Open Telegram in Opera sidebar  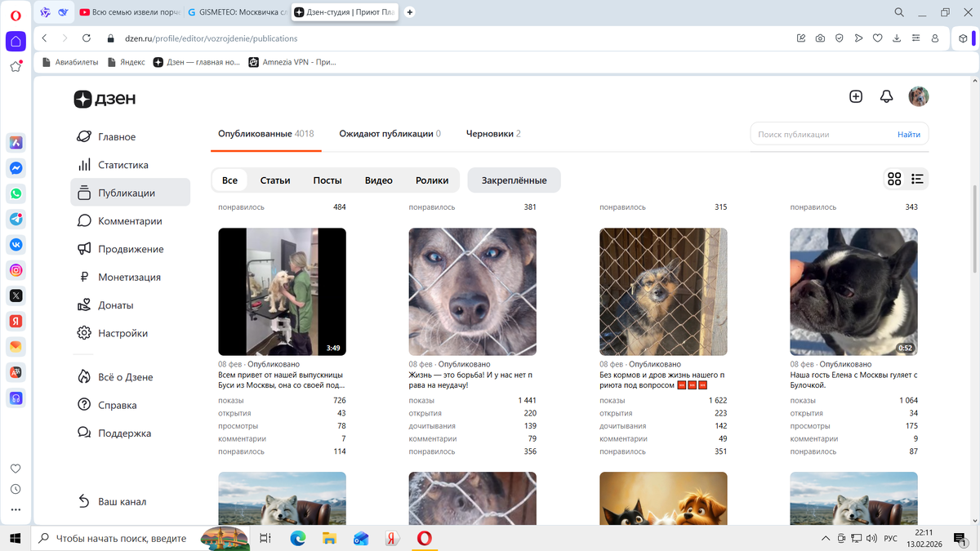[x=16, y=219]
